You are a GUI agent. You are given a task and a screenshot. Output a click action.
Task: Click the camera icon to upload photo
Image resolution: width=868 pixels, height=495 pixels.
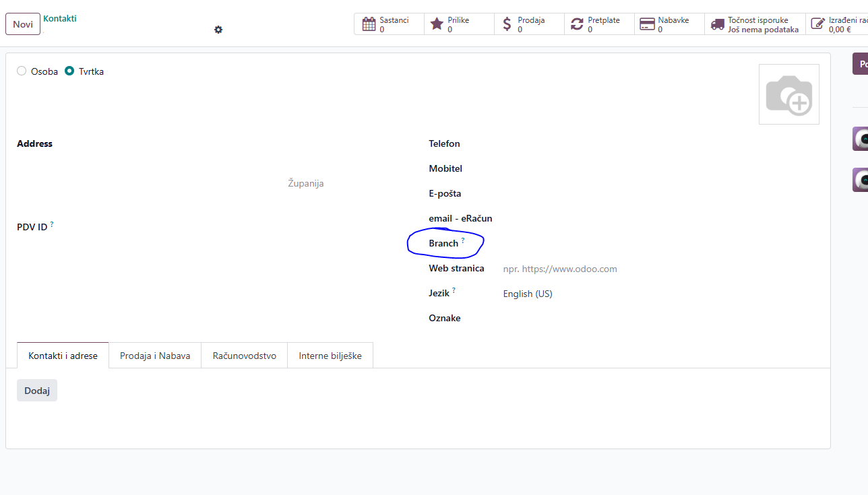pyautogui.click(x=788, y=95)
